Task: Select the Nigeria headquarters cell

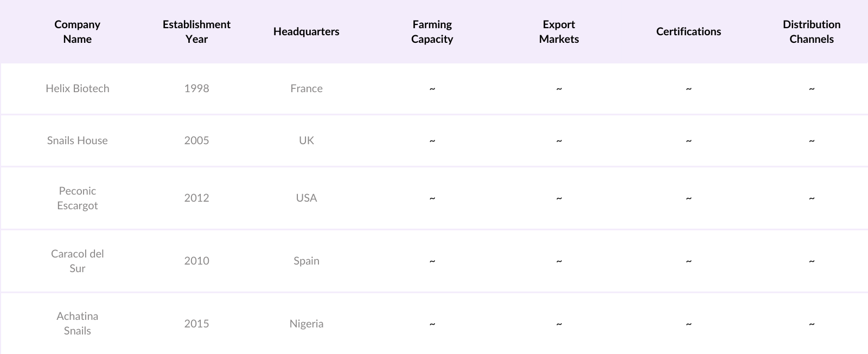Action: click(306, 324)
